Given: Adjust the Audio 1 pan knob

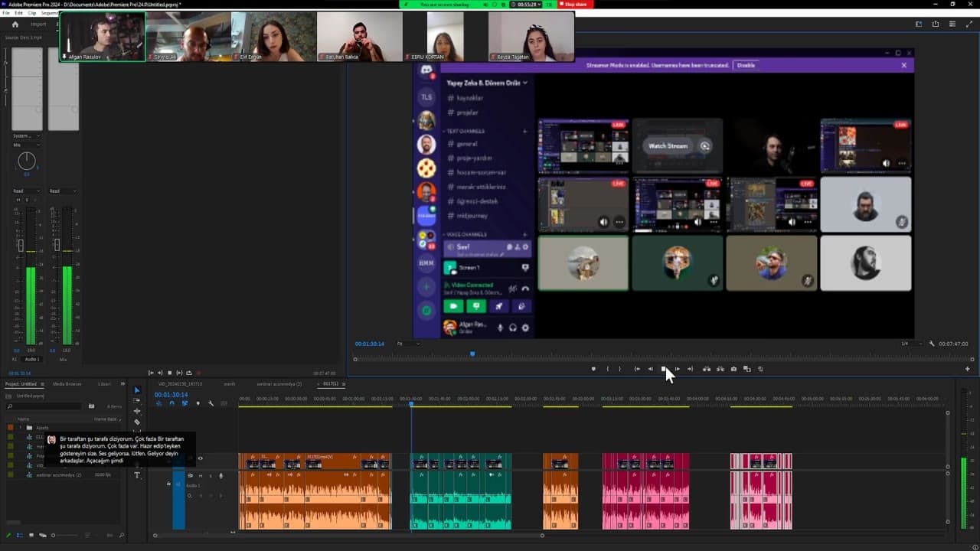Looking at the screenshot, I should (x=27, y=161).
